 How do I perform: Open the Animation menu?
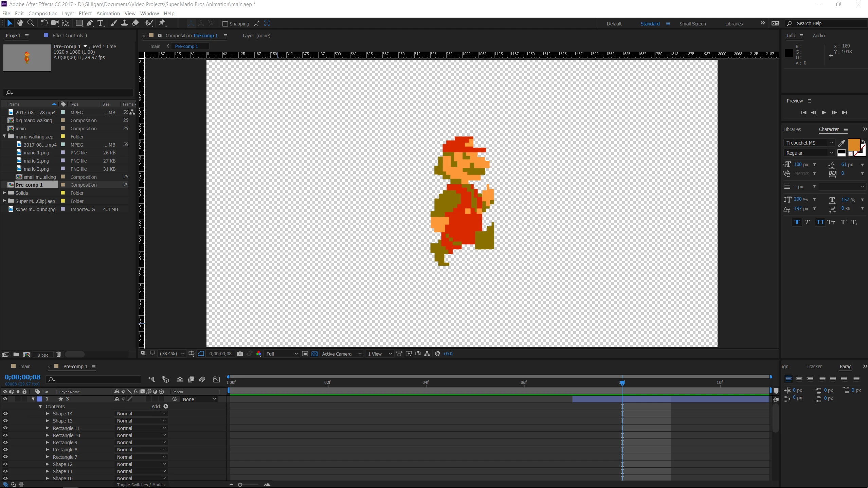108,14
